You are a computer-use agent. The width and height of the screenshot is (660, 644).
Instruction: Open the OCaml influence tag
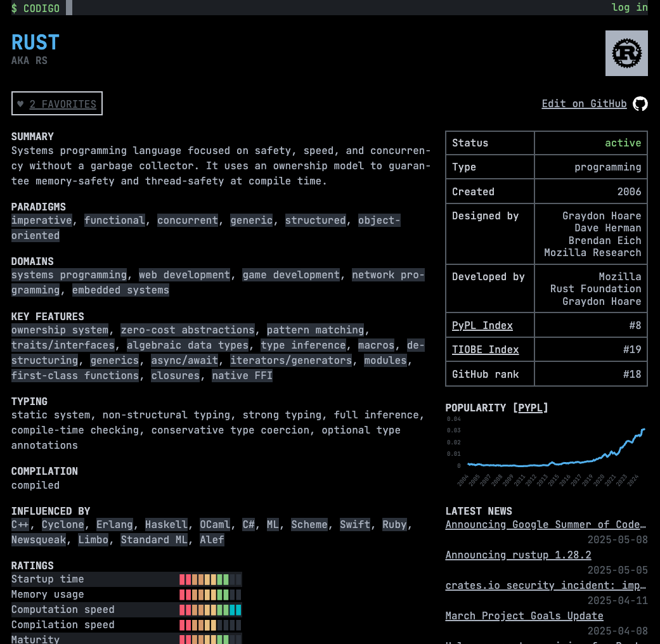tap(215, 524)
